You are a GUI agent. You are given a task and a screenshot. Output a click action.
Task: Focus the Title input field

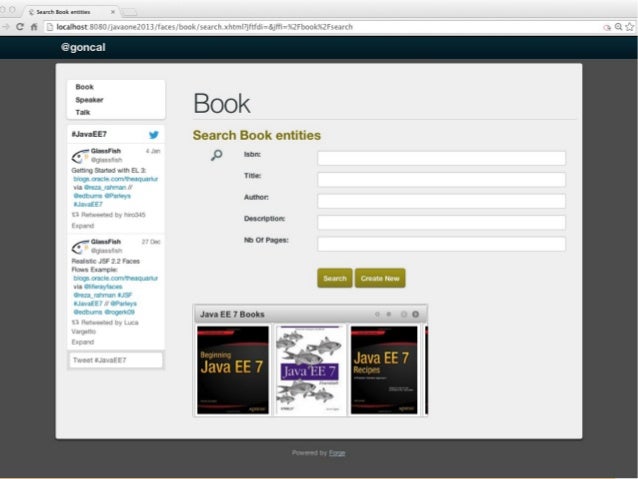441,179
